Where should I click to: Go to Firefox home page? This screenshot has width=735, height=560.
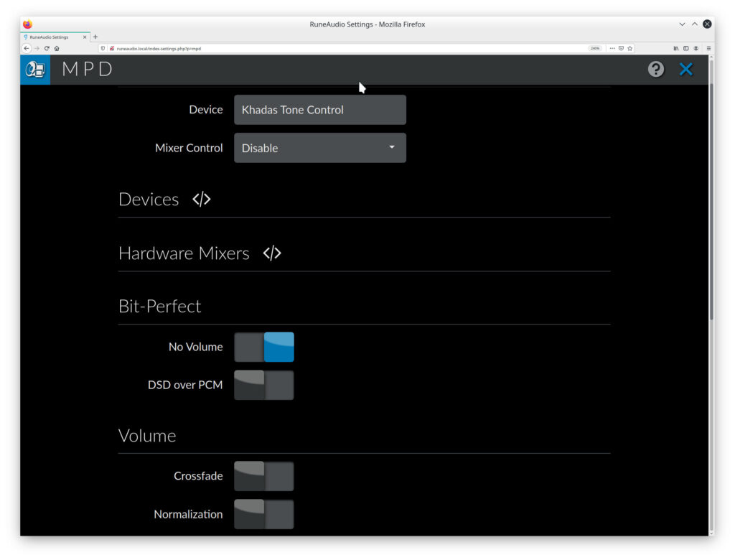[57, 48]
